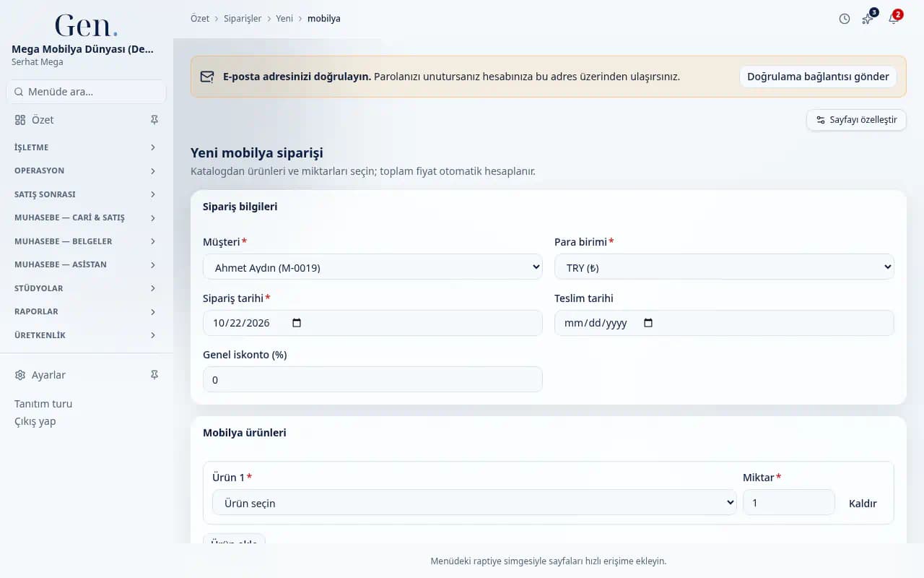Open the recent history clock icon
The image size is (924, 578).
point(845,19)
